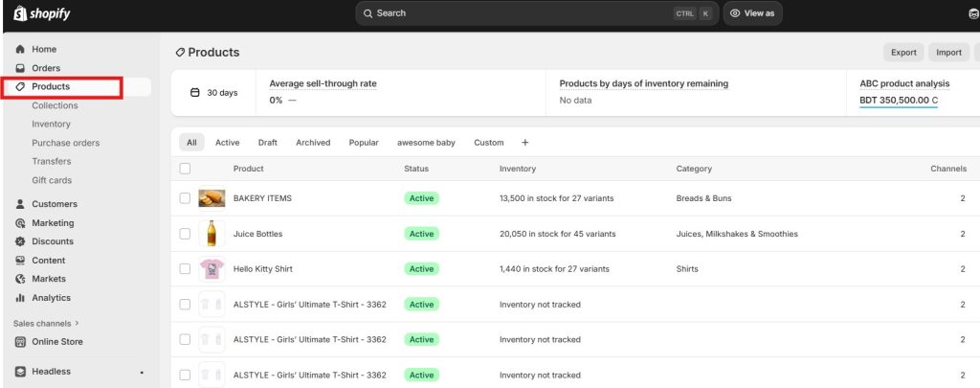Image resolution: width=980 pixels, height=388 pixels.
Task: Open Collections in the sidebar
Action: tap(55, 105)
